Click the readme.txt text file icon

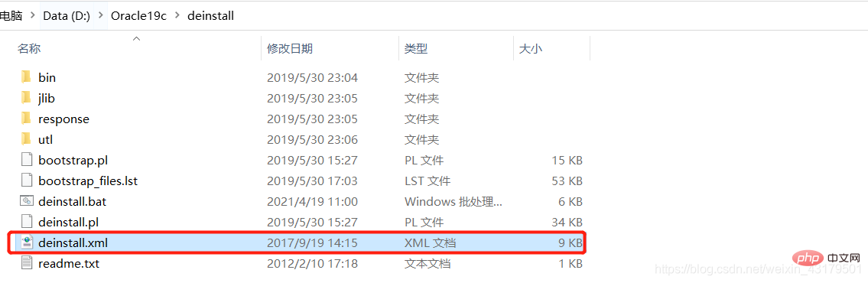point(27,263)
